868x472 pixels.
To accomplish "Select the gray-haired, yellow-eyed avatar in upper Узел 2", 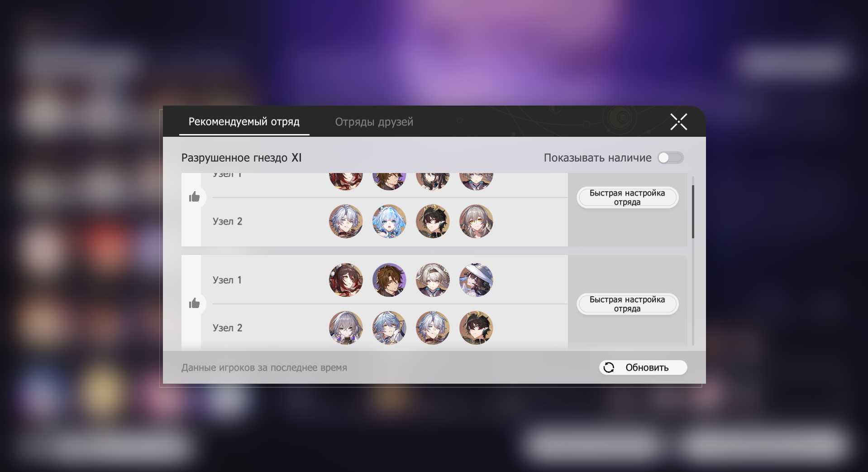I will pyautogui.click(x=476, y=221).
